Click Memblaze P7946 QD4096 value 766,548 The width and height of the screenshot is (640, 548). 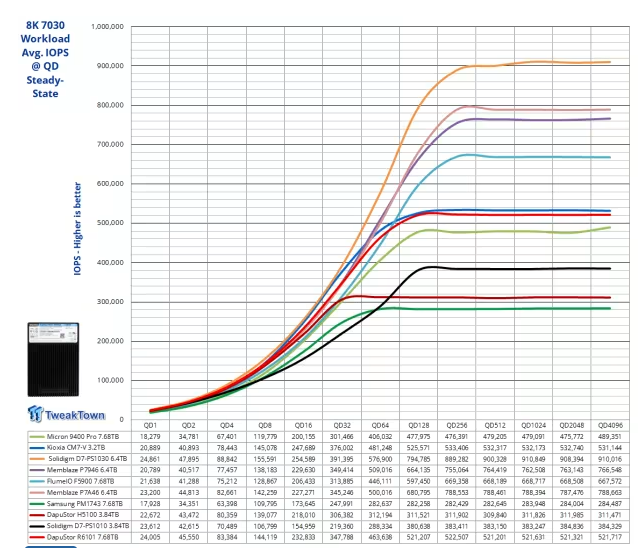[610, 470]
